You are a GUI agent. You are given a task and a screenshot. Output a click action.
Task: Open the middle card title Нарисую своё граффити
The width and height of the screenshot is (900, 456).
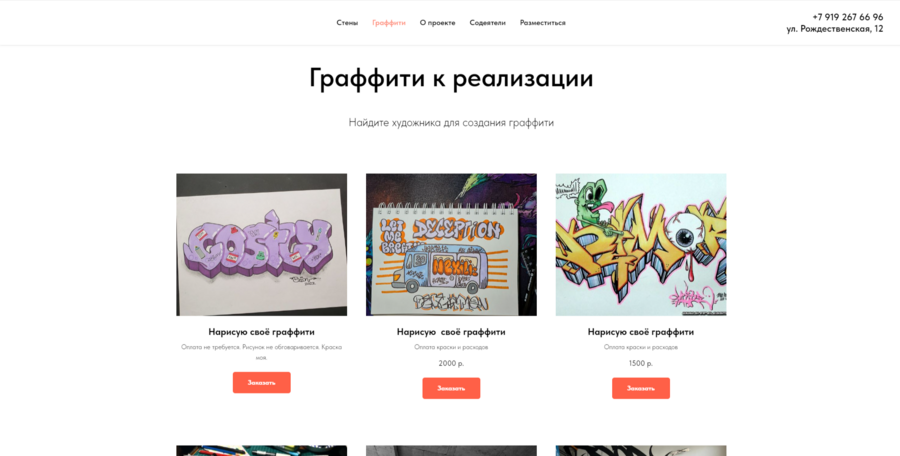coord(451,332)
